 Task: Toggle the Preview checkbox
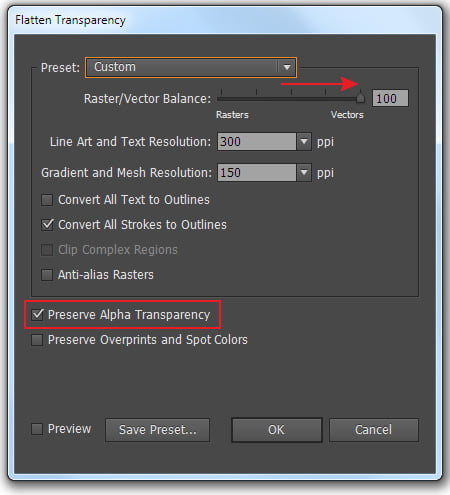pos(37,429)
